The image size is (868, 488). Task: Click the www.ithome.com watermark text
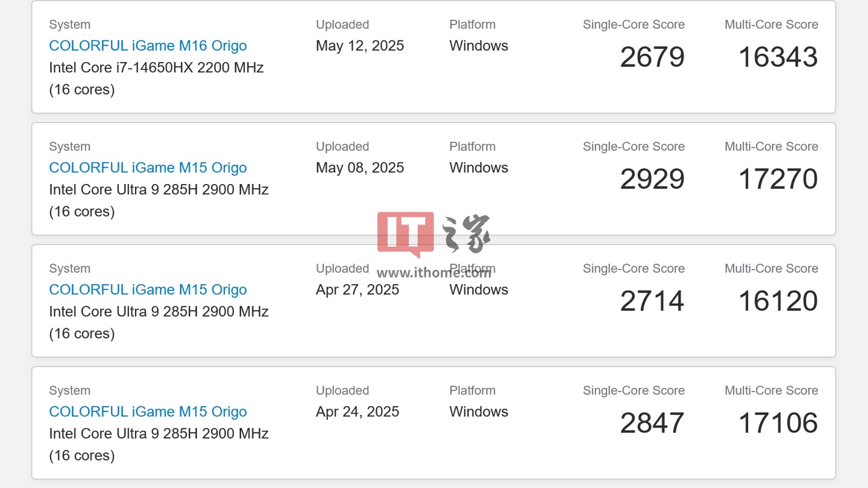[434, 273]
